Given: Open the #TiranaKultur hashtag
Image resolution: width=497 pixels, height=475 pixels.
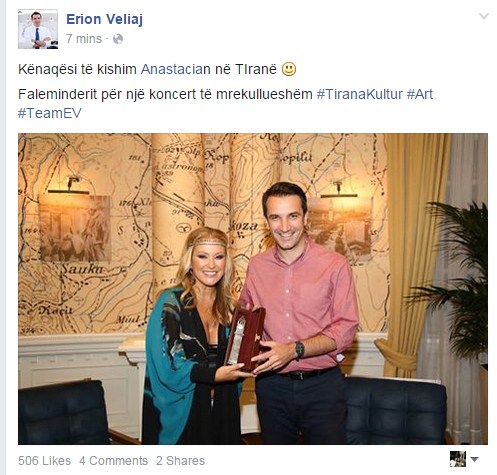Looking at the screenshot, I should [359, 94].
